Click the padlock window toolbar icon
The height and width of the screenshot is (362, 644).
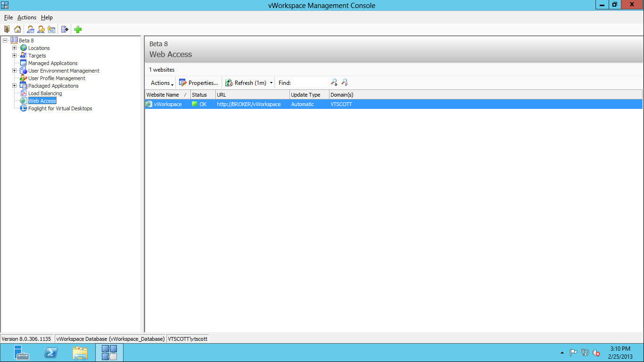[51, 29]
